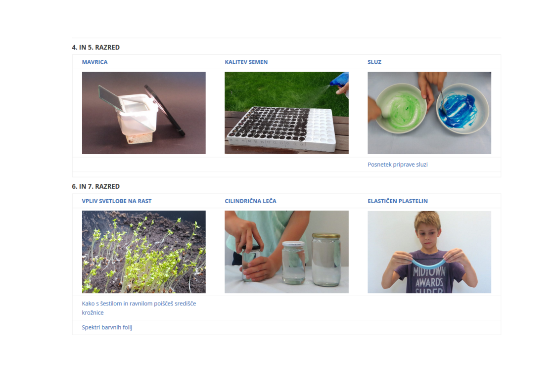
Task: Open the Posnetek priprave sluzi link
Action: [398, 165]
